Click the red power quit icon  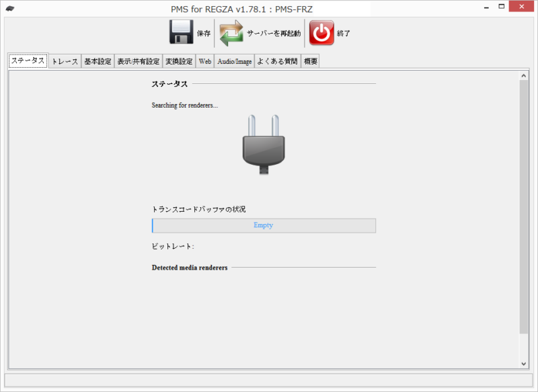pyautogui.click(x=321, y=32)
